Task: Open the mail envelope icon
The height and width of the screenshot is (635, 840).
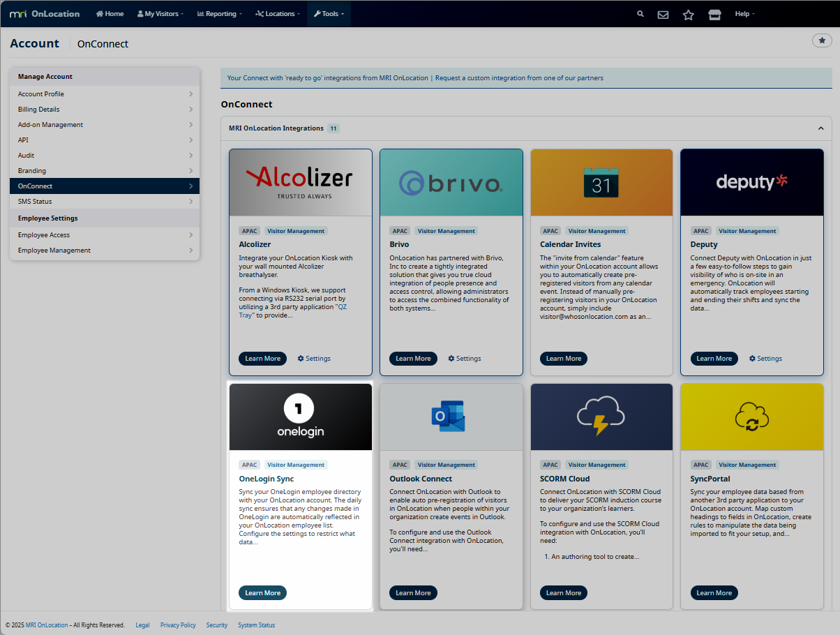Action: (663, 15)
